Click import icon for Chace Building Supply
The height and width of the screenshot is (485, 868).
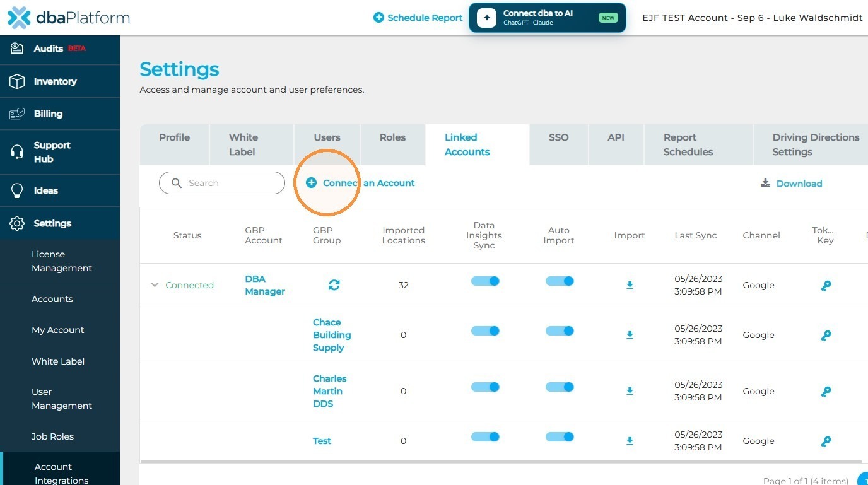[x=630, y=335]
